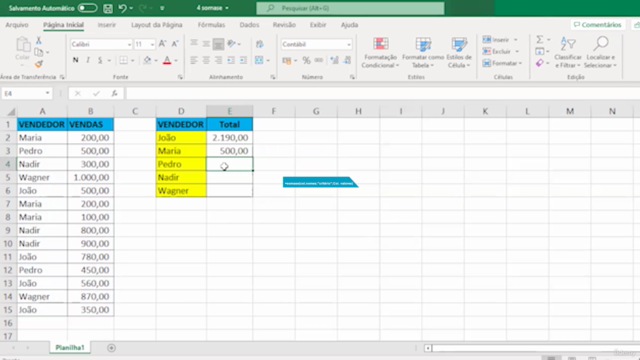Toggle italic with the I button
The width and height of the screenshot is (640, 360).
(88, 60)
